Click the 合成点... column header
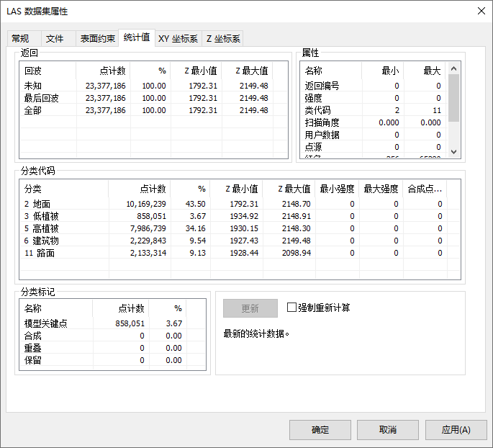Viewport: 493px width, 448px height. (425, 189)
